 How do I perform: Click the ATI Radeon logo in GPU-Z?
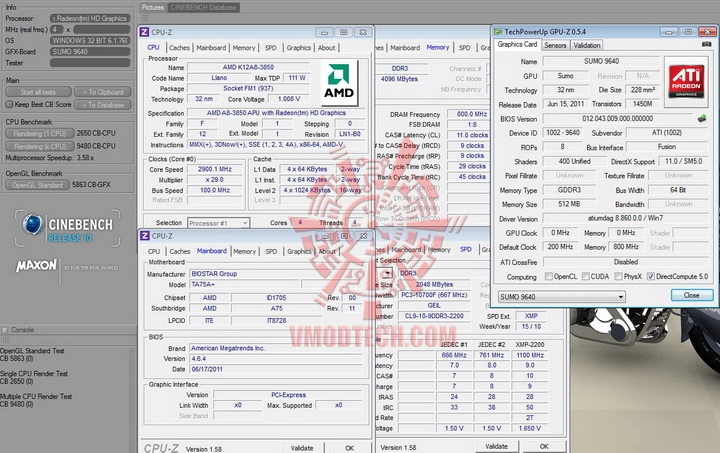[x=686, y=81]
